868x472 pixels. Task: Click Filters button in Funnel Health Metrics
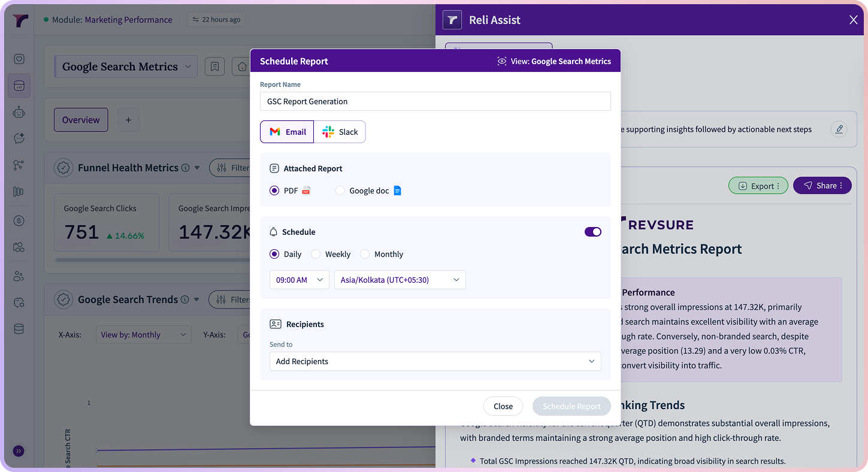point(231,168)
